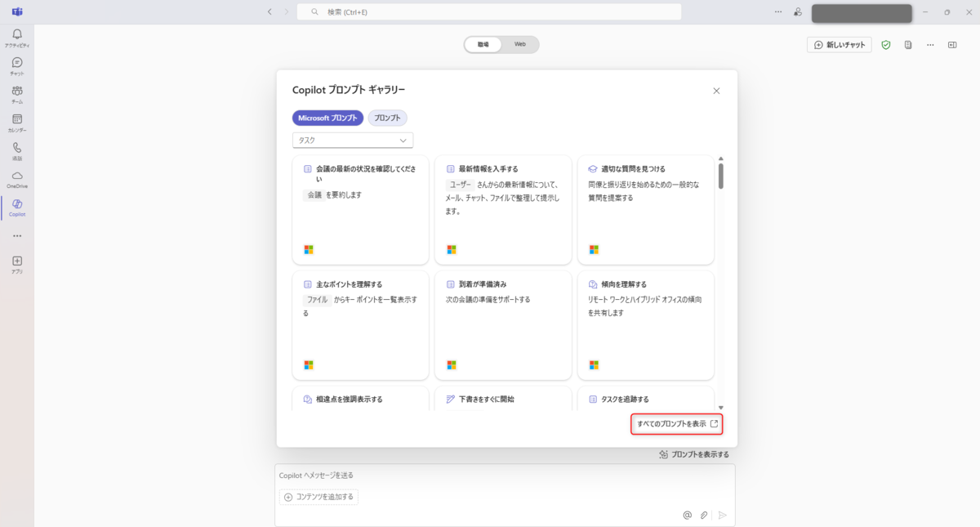Click the green shield icon
The image size is (980, 527).
coord(885,45)
